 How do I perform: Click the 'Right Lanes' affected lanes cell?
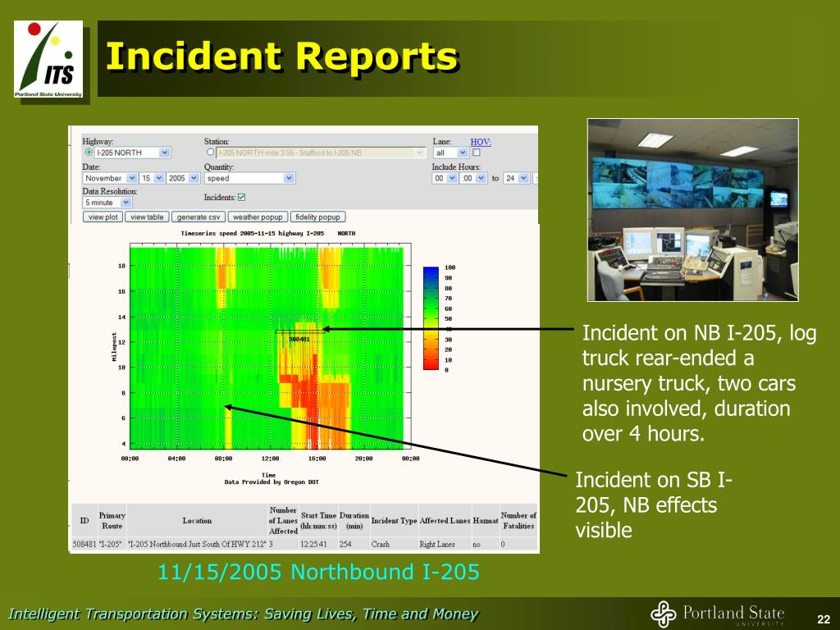pyautogui.click(x=437, y=544)
